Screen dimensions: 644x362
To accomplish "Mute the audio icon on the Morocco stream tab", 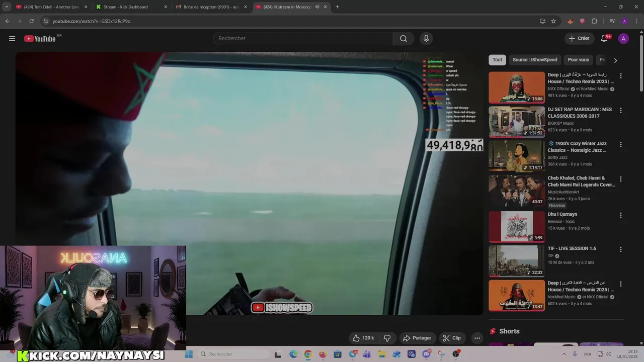I will 317,7.
